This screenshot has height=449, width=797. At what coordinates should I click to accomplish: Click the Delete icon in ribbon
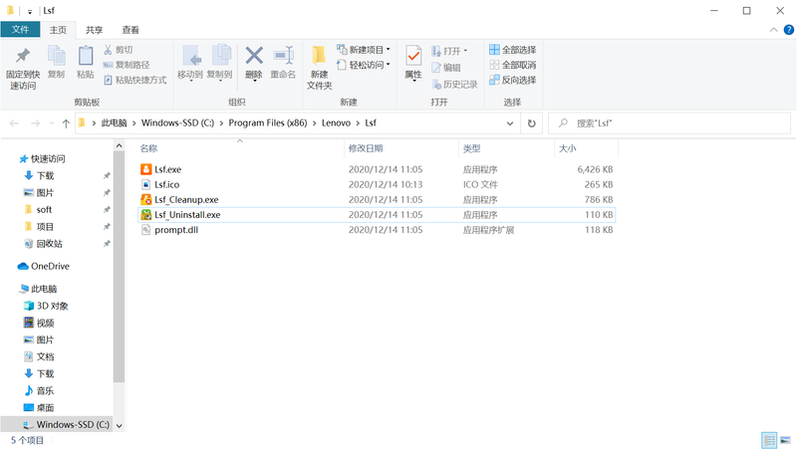coord(254,62)
